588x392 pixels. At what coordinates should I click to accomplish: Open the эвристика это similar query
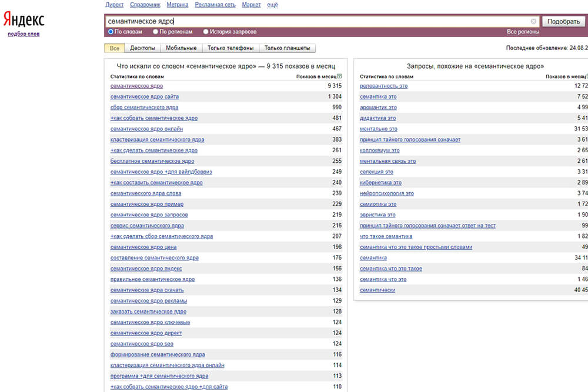[x=377, y=215]
